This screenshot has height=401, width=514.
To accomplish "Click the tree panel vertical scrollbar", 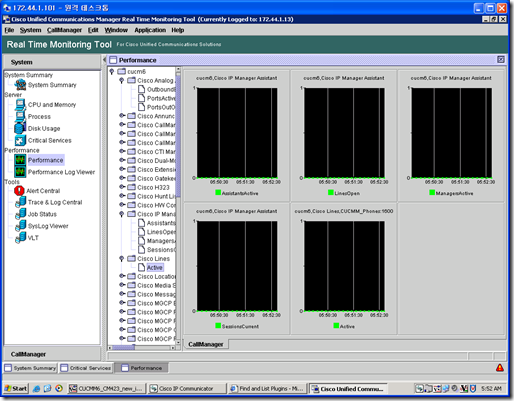I will coord(178,206).
